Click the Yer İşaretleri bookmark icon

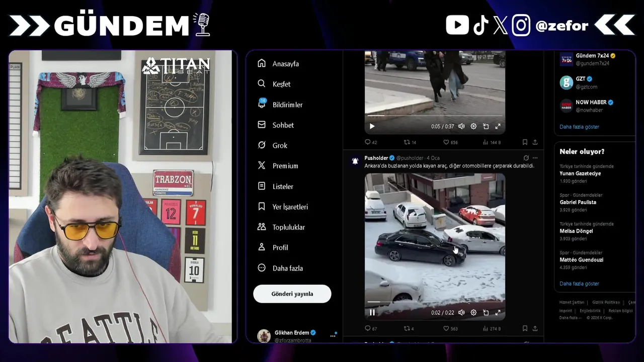pos(262,206)
